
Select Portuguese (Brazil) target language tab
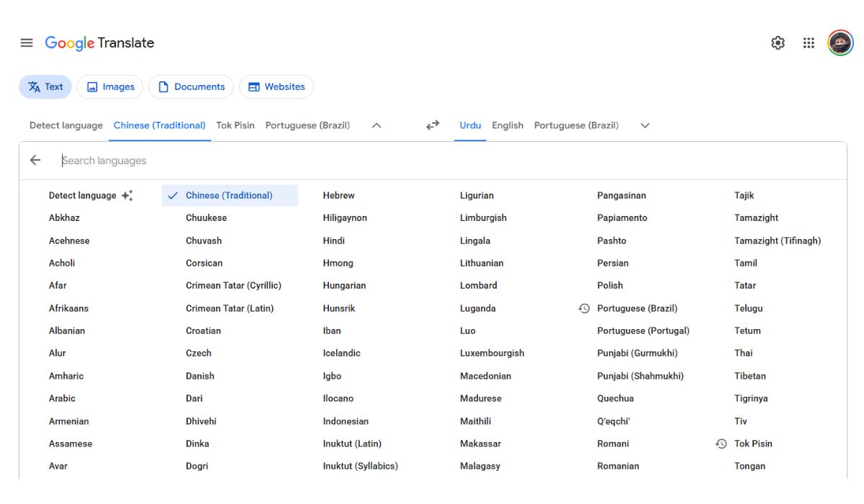click(576, 125)
